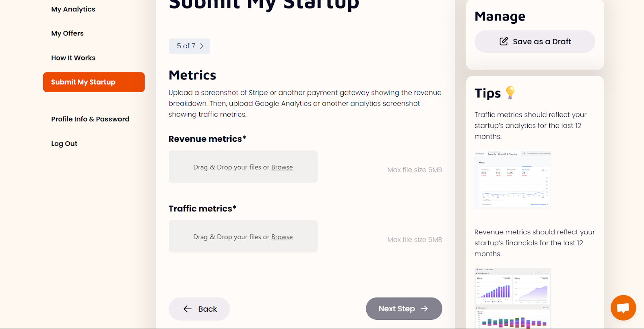Click the pencil icon in Save as a Draft
Viewport: 644px width, 329px height.
[504, 41]
